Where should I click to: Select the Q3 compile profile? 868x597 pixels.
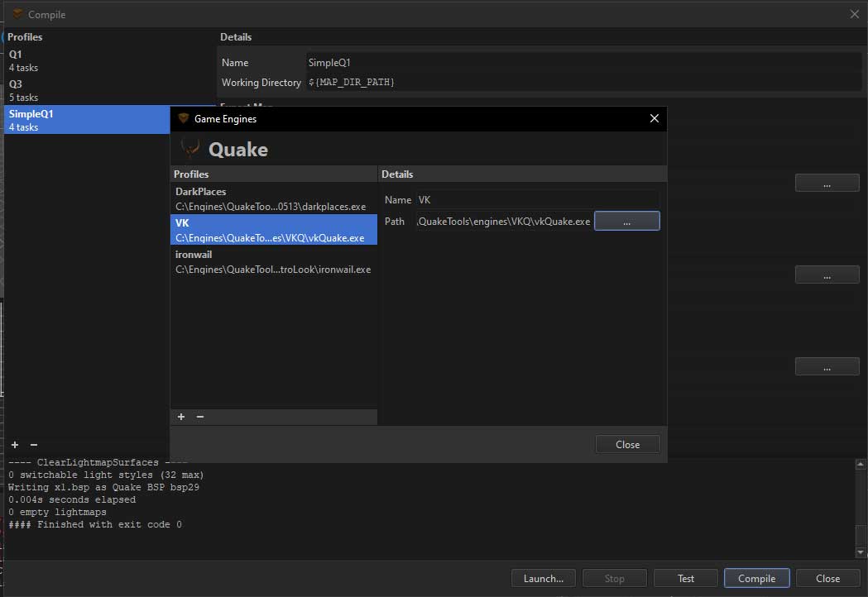(83, 90)
